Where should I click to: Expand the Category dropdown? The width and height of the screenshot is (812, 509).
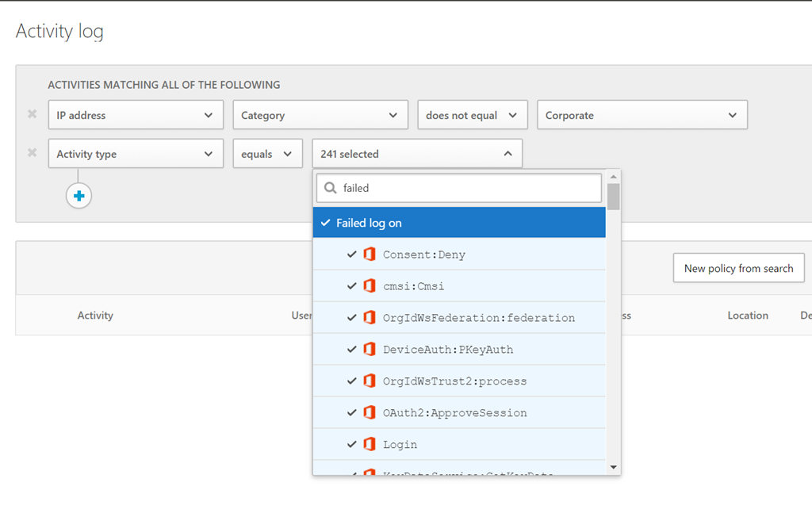pyautogui.click(x=320, y=115)
